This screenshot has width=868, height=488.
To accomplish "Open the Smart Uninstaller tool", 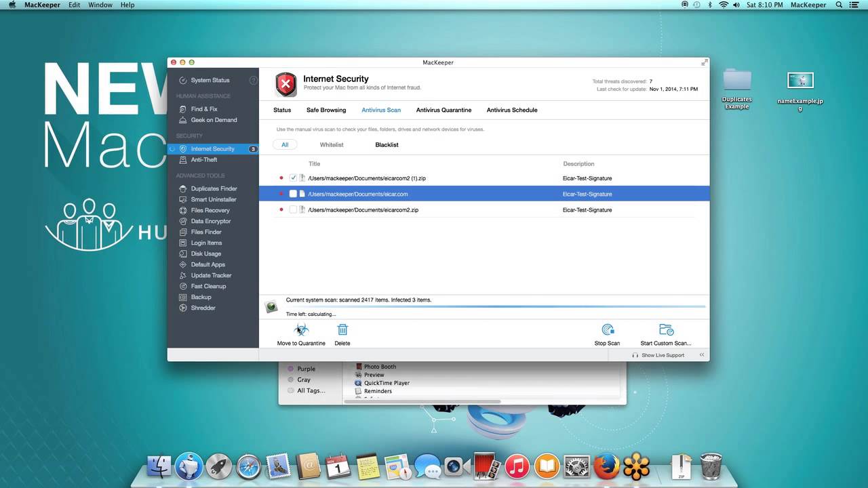I will pyautogui.click(x=213, y=199).
